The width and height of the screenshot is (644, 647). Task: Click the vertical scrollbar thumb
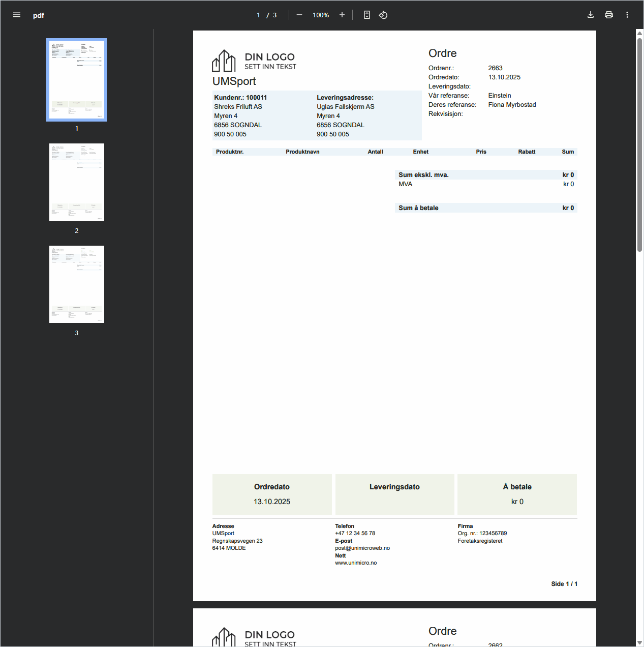tap(639, 142)
